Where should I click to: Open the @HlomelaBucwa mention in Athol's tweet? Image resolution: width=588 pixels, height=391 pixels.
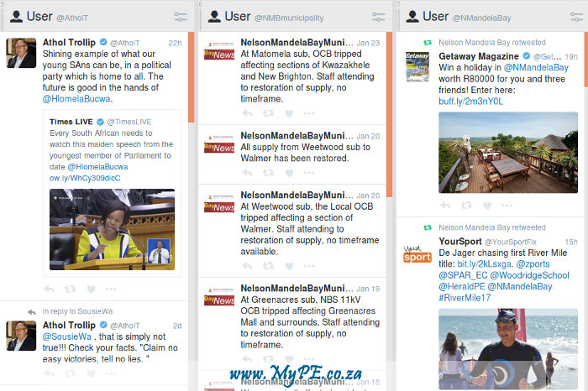point(76,99)
